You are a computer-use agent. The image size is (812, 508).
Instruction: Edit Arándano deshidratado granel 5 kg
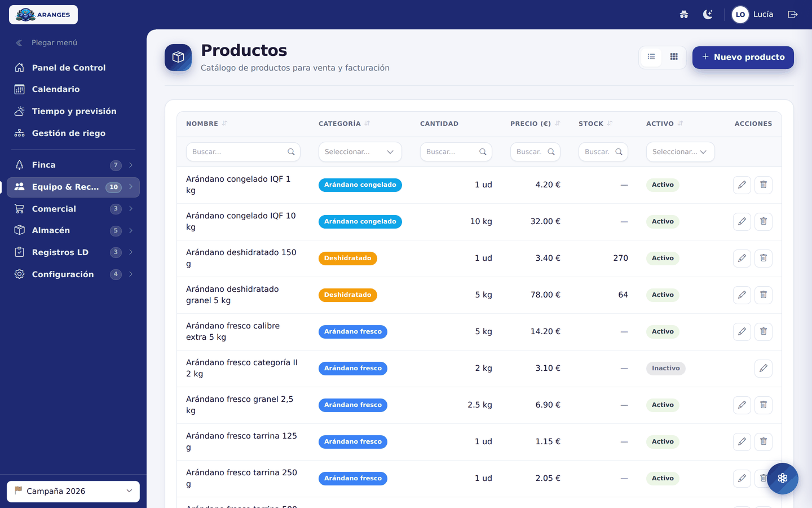742,295
